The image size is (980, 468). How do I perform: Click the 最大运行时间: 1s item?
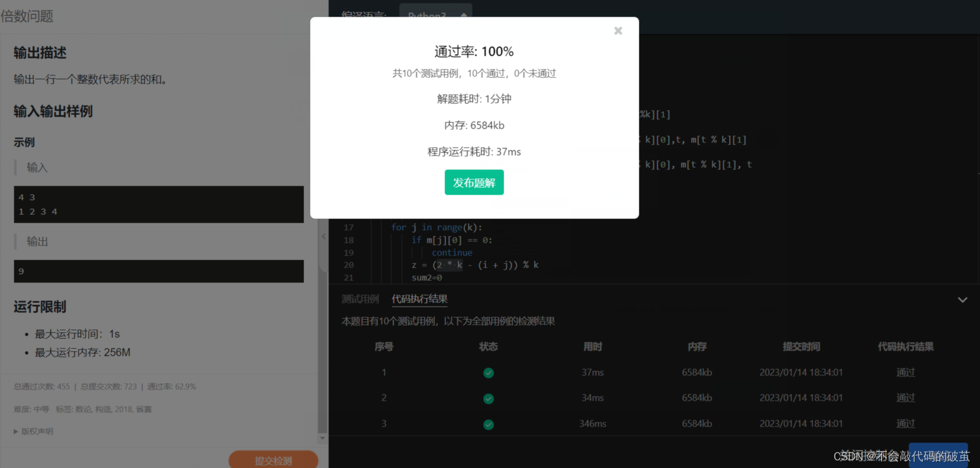[77, 334]
